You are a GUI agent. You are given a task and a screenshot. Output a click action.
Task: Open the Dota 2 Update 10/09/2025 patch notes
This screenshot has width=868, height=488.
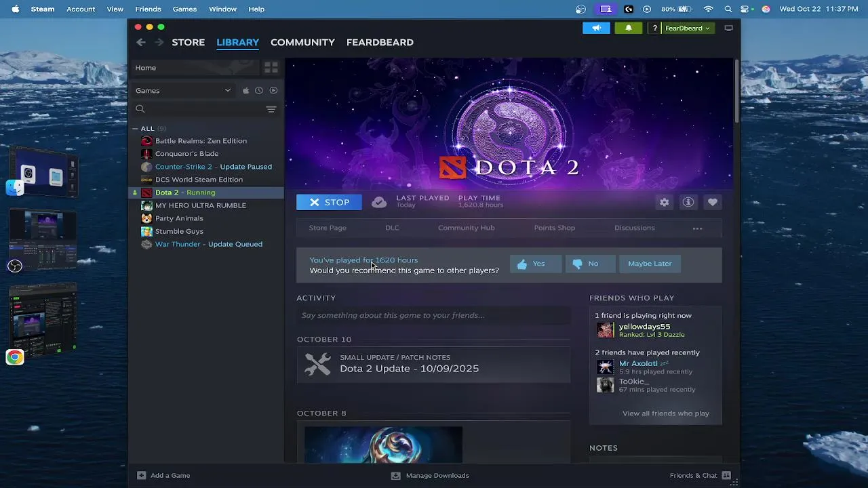[433, 364]
